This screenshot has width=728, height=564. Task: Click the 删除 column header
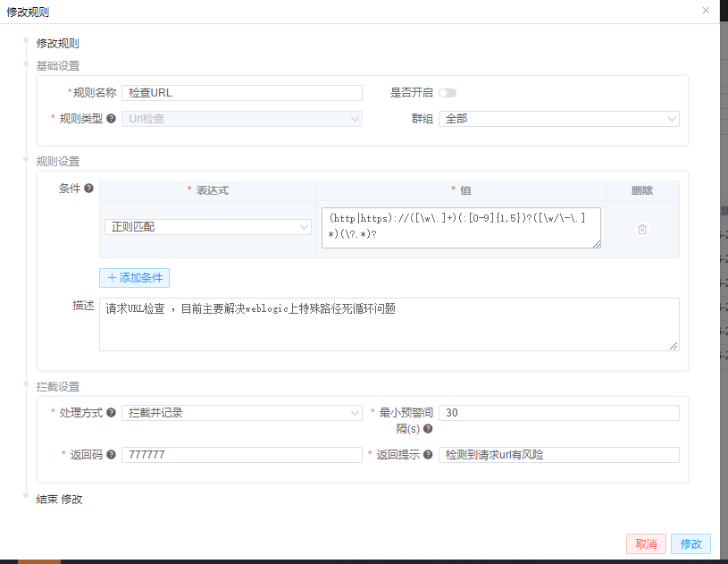642,190
